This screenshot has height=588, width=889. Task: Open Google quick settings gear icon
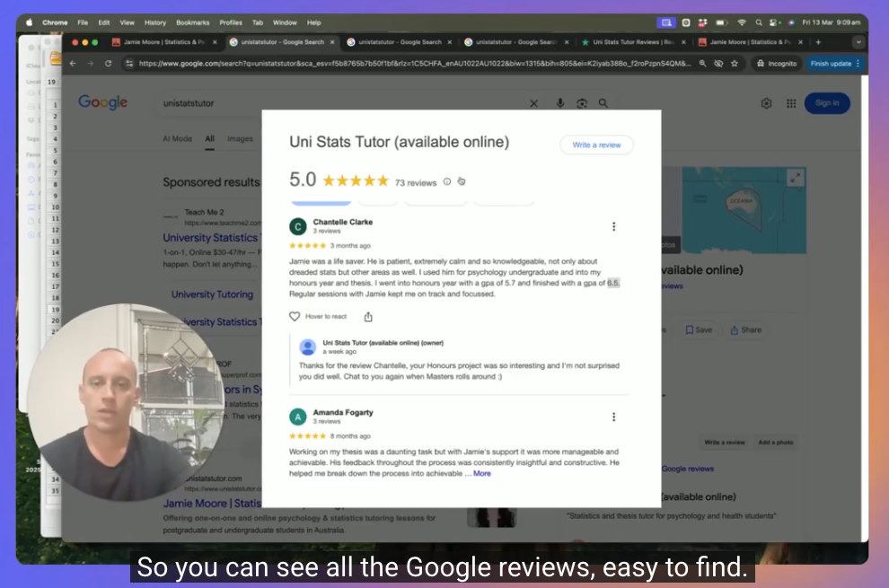pos(766,103)
